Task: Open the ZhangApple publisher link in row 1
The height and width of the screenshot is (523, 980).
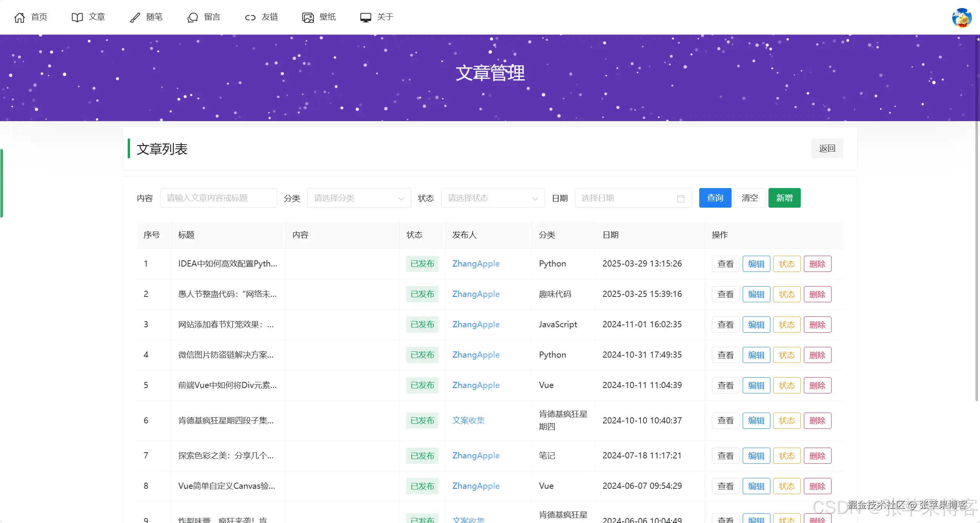Action: (x=475, y=264)
